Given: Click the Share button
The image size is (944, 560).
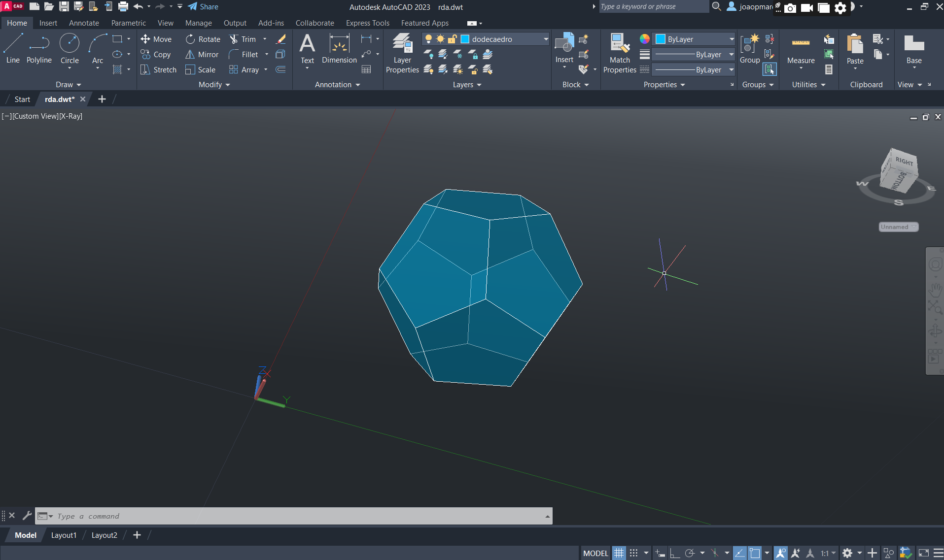Looking at the screenshot, I should coord(203,7).
